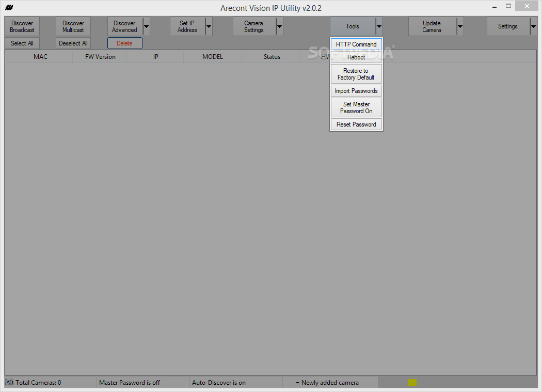Sort by the MODEL column header
The image size is (542, 392).
tap(213, 57)
